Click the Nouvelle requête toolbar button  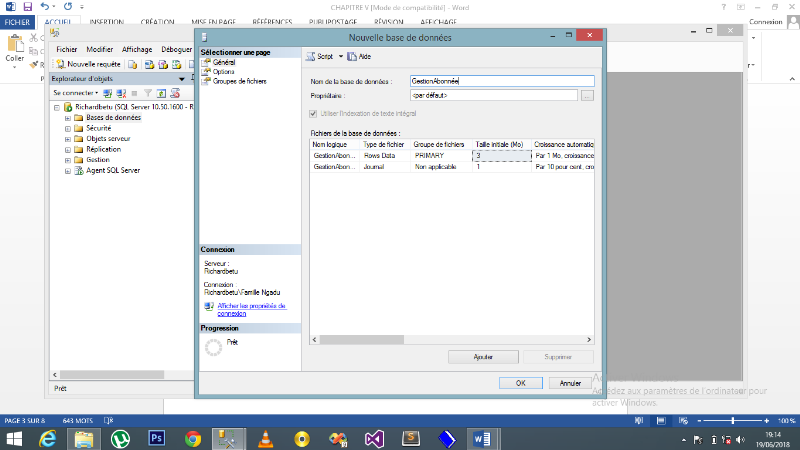click(88, 64)
